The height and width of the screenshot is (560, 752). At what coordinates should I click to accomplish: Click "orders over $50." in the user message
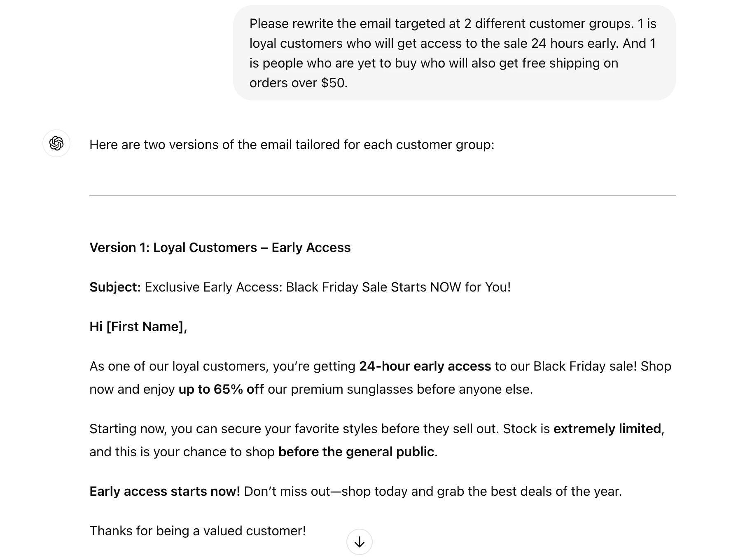[298, 83]
